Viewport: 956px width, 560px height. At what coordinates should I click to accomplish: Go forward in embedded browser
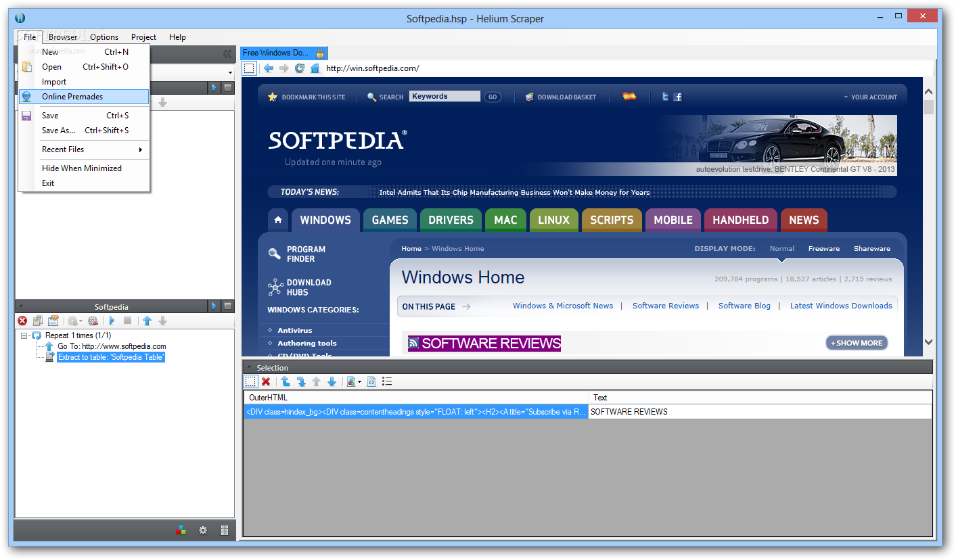(284, 68)
